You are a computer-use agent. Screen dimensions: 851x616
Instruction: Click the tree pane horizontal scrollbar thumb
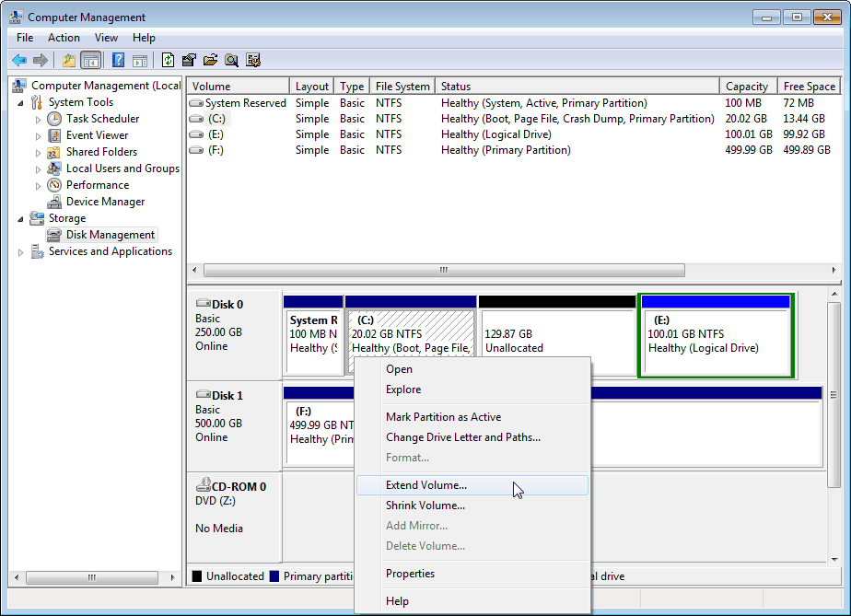pyautogui.click(x=92, y=577)
